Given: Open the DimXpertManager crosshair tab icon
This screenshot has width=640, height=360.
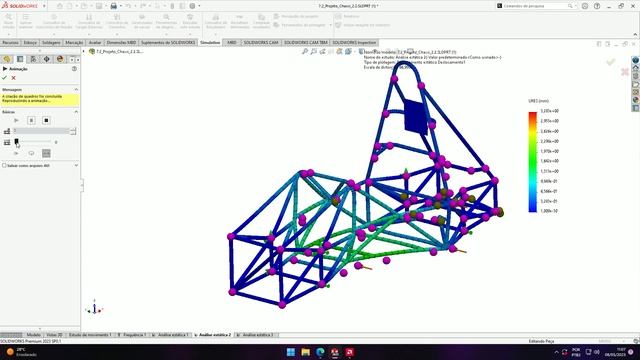Looking at the screenshot, I should pos(47,59).
